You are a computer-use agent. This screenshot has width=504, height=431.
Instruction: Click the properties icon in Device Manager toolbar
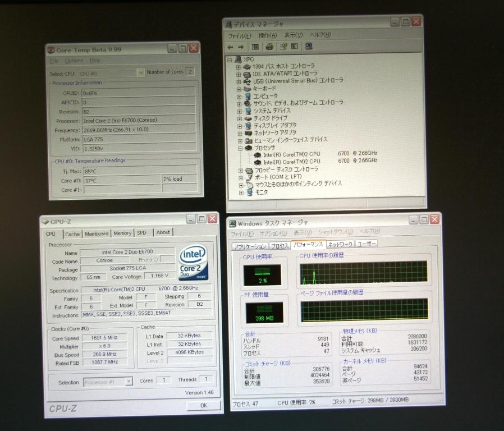pos(283,47)
